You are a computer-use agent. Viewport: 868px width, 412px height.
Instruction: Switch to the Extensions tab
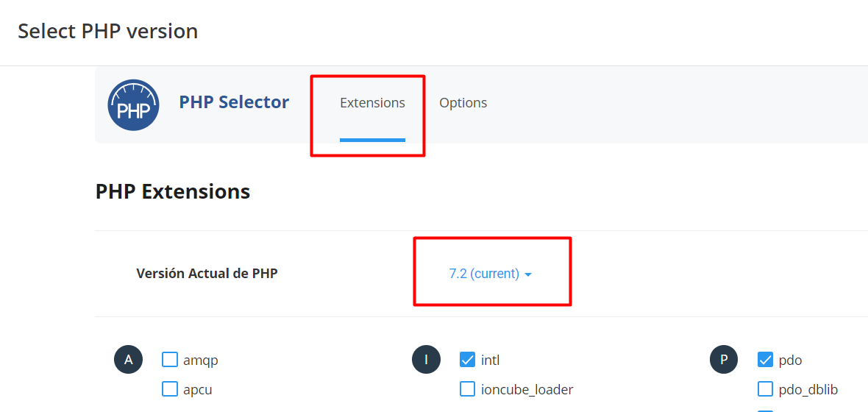[372, 103]
